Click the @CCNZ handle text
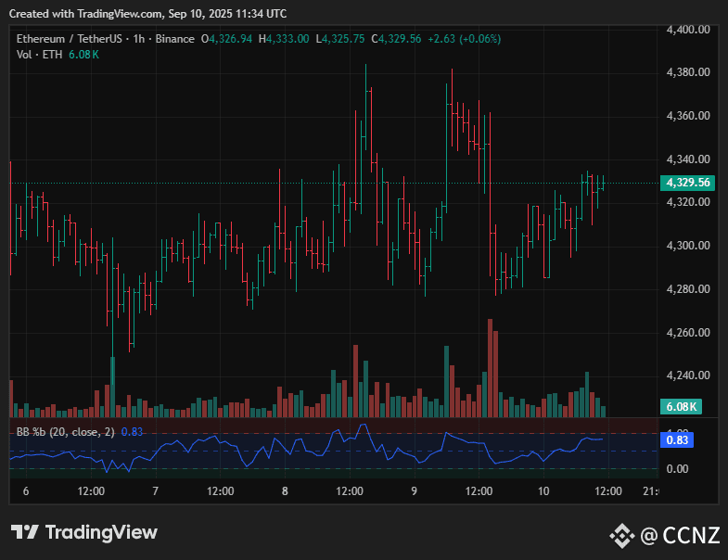 [x=680, y=535]
